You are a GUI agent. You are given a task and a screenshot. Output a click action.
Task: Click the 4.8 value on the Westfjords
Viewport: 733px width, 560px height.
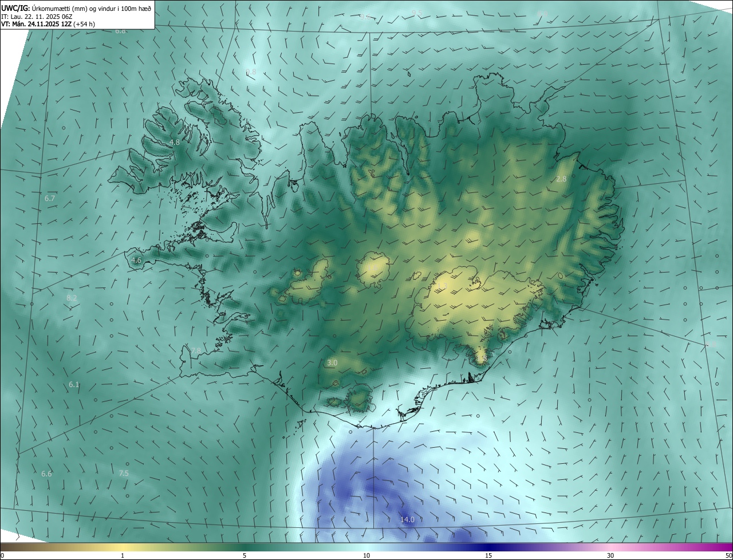point(175,142)
